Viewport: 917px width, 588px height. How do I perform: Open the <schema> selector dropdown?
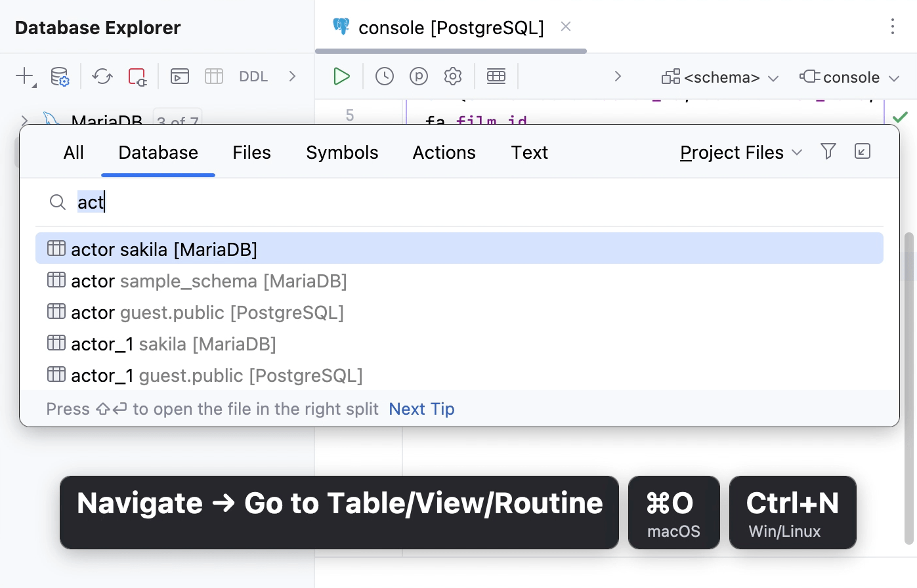[720, 77]
